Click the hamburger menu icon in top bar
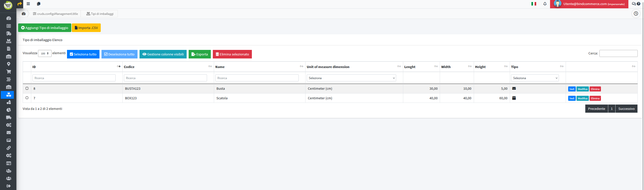 28,4
